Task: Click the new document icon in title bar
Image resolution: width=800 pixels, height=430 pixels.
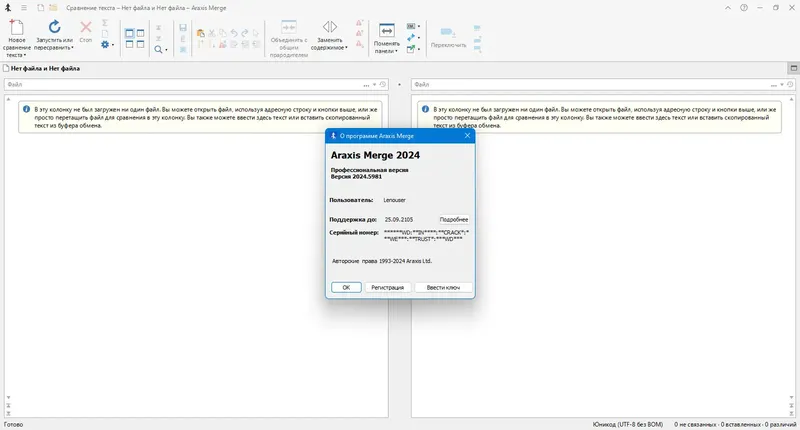Action: [x=41, y=8]
